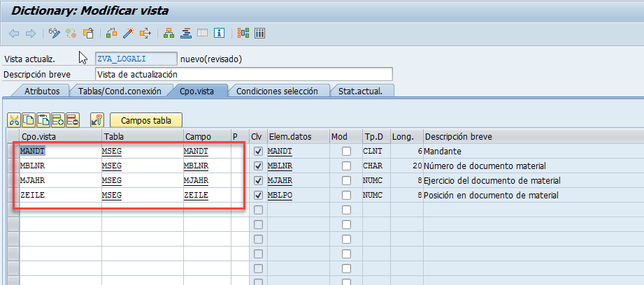Open the Tablas/Cond.conexión tab
The height and width of the screenshot is (285, 644).
click(120, 91)
